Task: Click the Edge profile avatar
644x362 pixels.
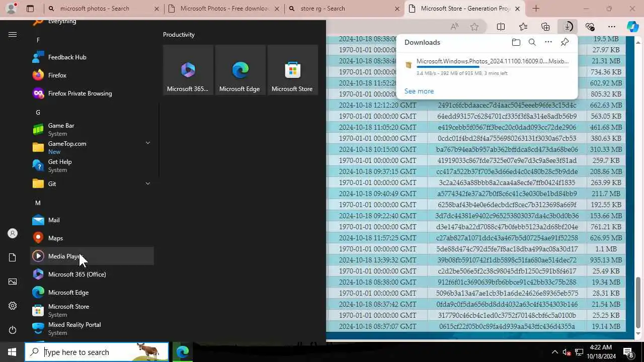Action: click(11, 8)
